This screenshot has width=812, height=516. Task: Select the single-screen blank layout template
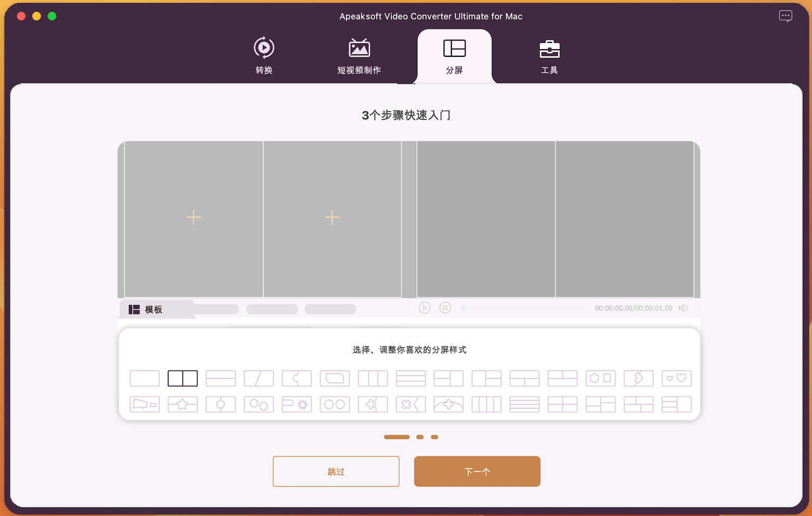point(145,378)
